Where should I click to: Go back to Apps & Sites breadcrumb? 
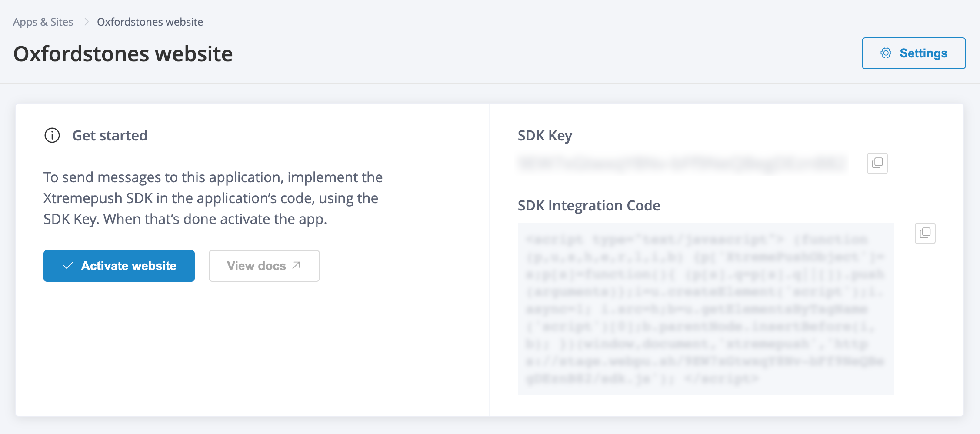[x=43, y=22]
